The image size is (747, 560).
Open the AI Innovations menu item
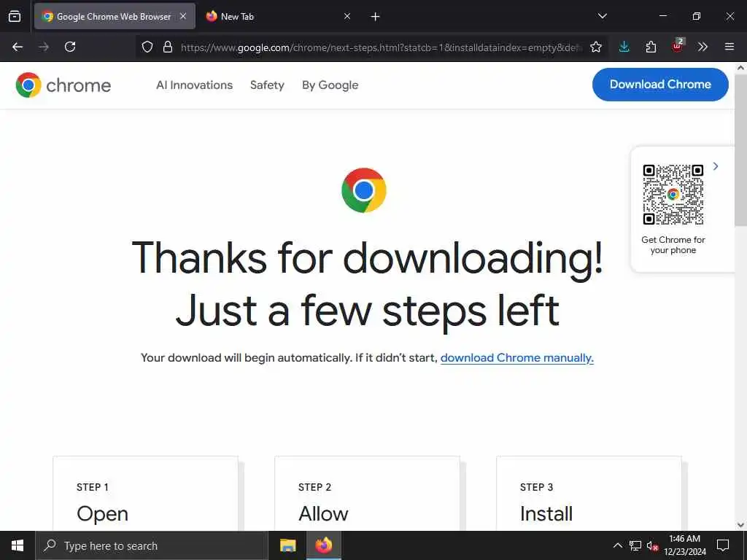pyautogui.click(x=194, y=85)
